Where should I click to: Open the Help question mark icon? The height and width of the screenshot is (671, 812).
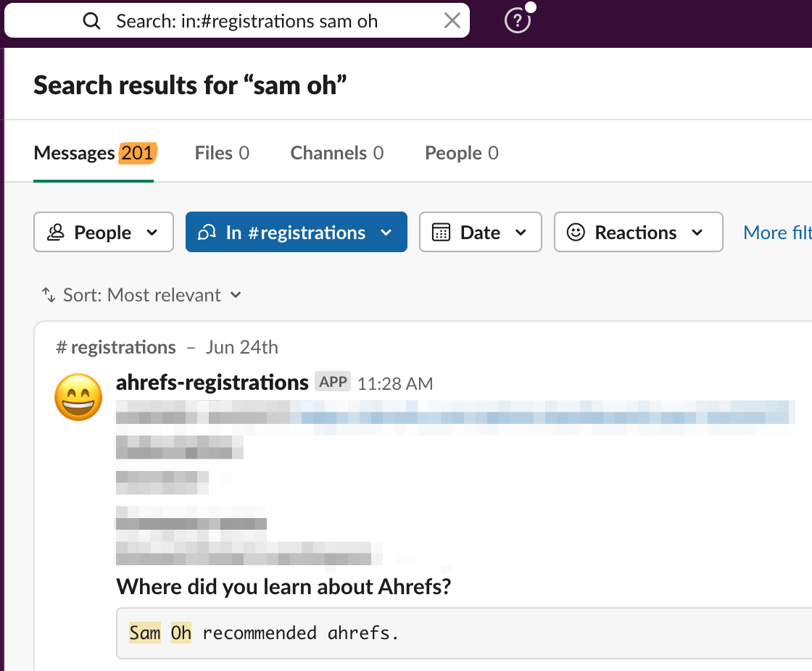517,21
